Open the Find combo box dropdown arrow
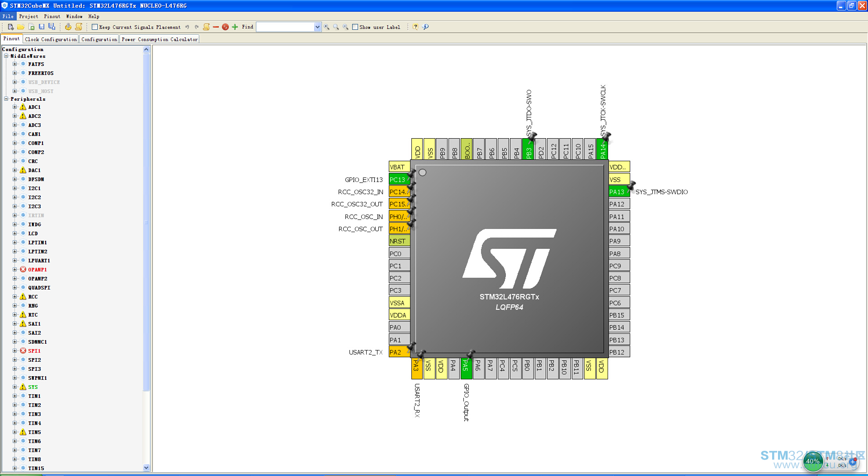 (317, 27)
